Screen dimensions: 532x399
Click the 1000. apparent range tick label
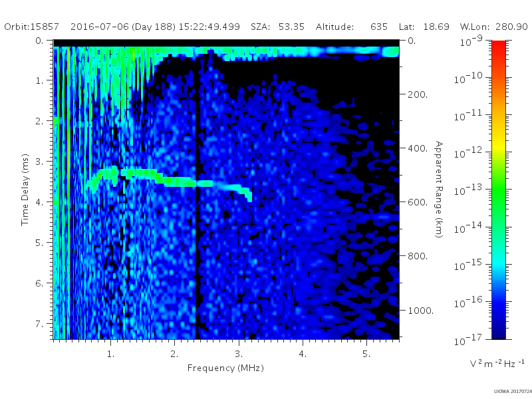click(x=420, y=311)
